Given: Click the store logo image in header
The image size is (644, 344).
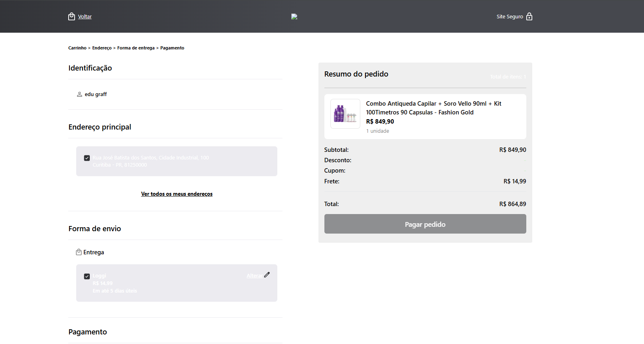Looking at the screenshot, I should coord(294,17).
